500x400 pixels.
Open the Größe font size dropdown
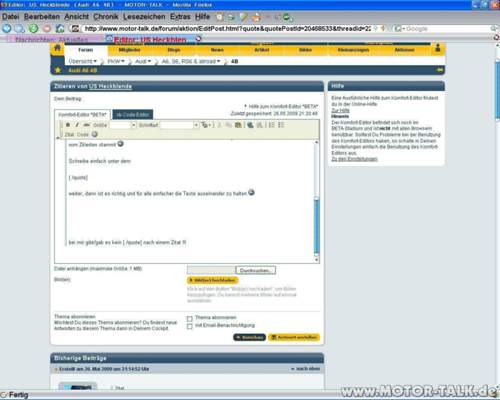click(134, 125)
